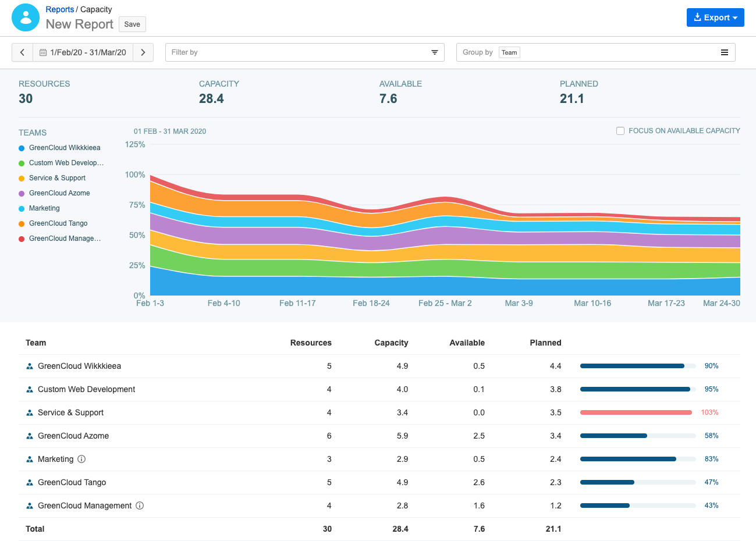Click the info icon beside Marketing
756x541 pixels.
(x=81, y=459)
